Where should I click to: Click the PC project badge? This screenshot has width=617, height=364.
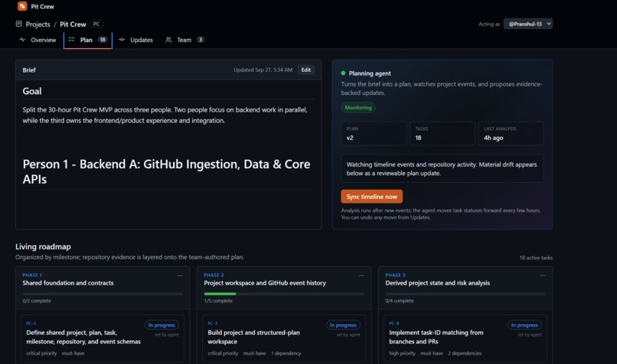[96, 24]
